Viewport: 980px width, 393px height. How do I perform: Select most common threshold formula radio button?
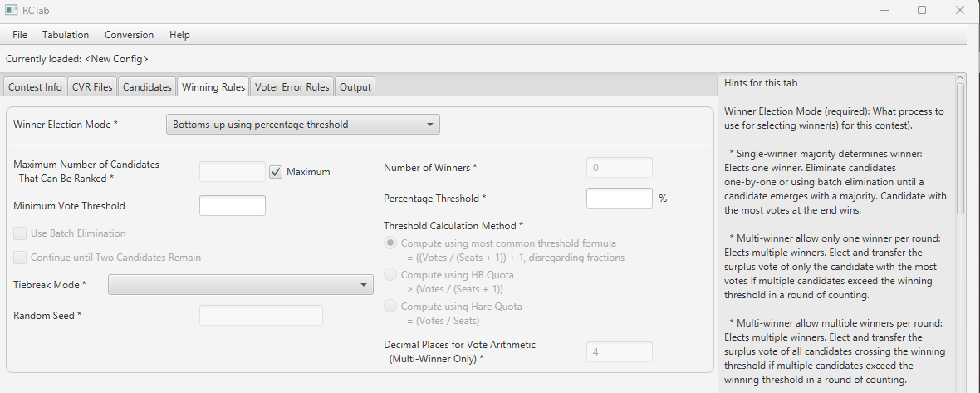point(390,243)
